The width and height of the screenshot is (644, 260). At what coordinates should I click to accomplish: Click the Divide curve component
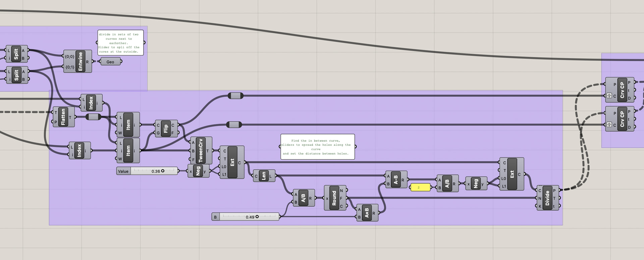point(548,198)
